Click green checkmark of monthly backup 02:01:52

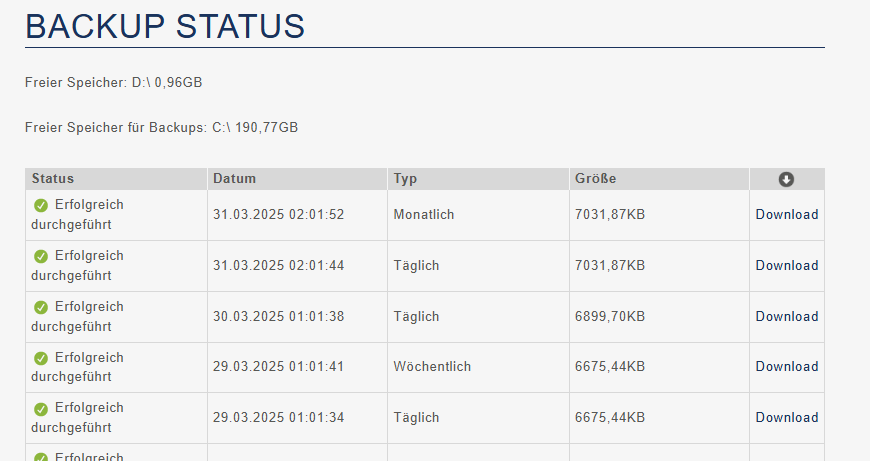pyautogui.click(x=41, y=205)
